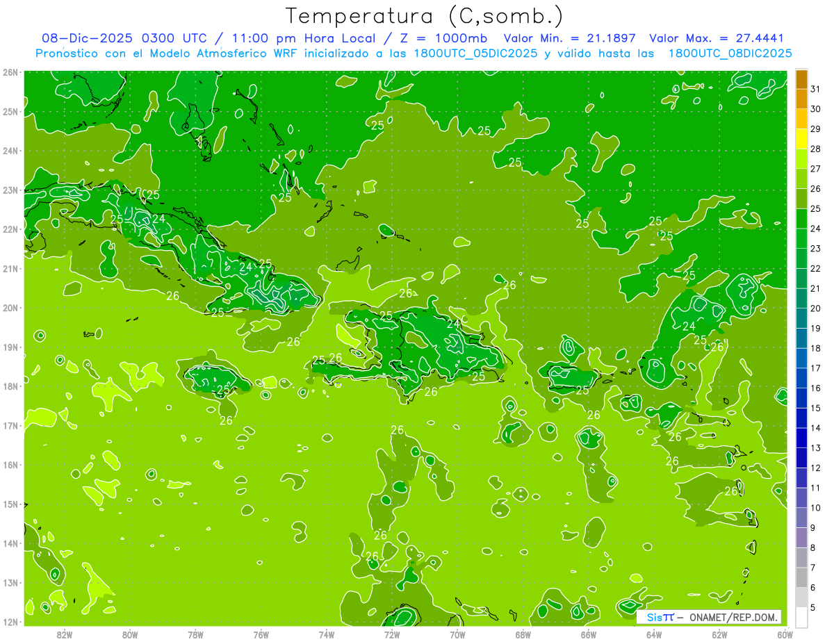Screen dimensions: 834x644
Task: Click longitude axis label "82W"
Action: point(64,634)
